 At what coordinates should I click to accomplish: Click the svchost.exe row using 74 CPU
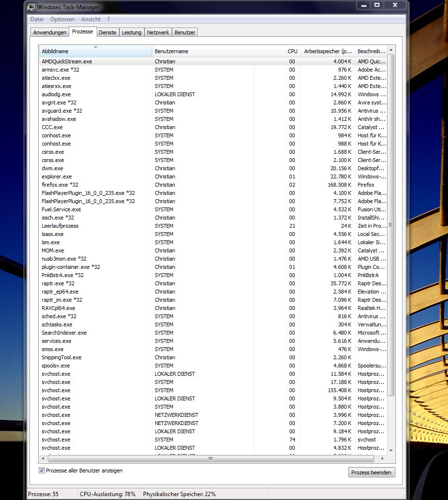213,440
